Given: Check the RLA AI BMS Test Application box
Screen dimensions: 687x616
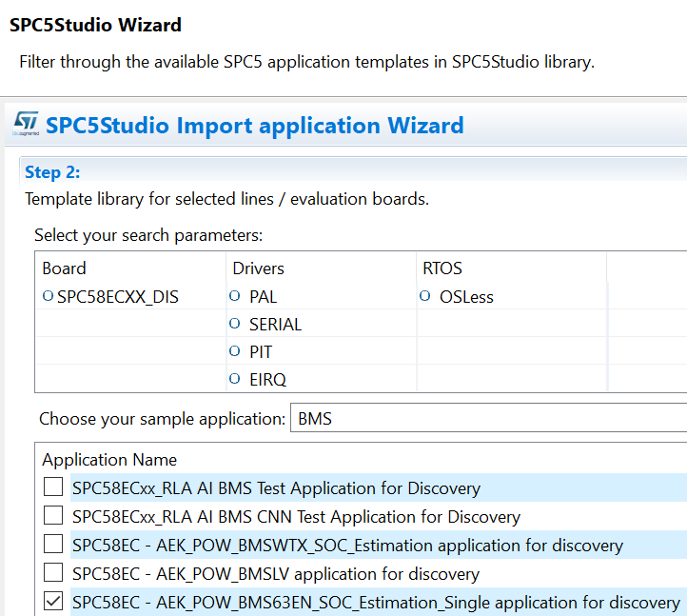Looking at the screenshot, I should pos(53,488).
